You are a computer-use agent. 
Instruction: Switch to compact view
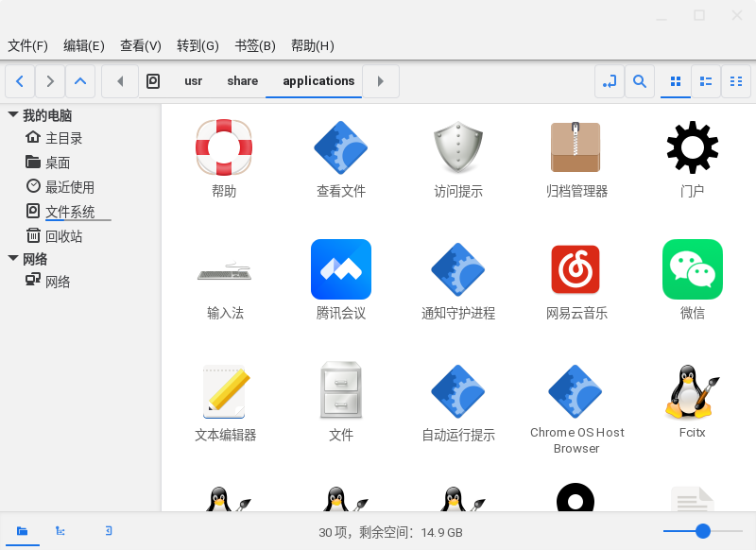coord(736,81)
